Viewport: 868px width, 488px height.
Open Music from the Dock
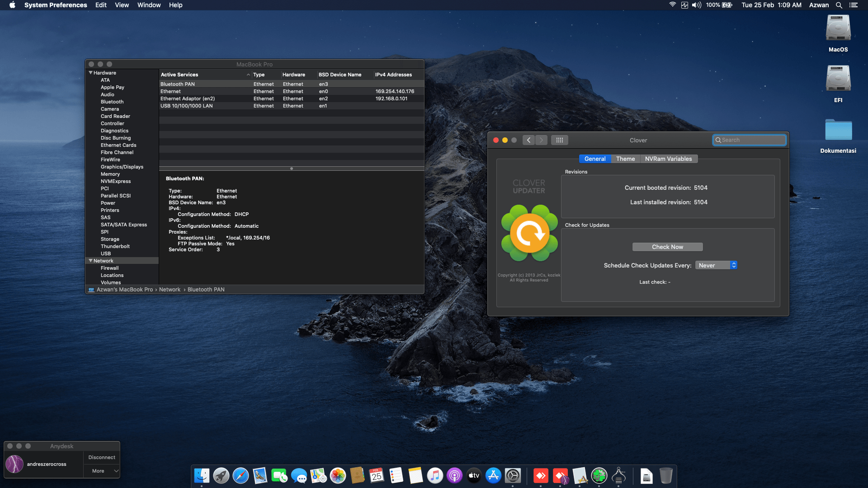click(435, 475)
